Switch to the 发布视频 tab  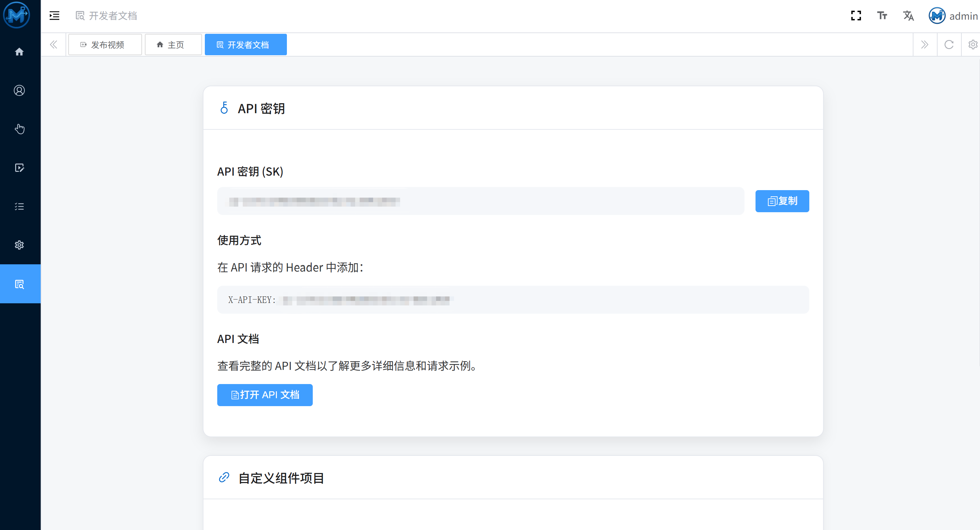[x=105, y=45]
